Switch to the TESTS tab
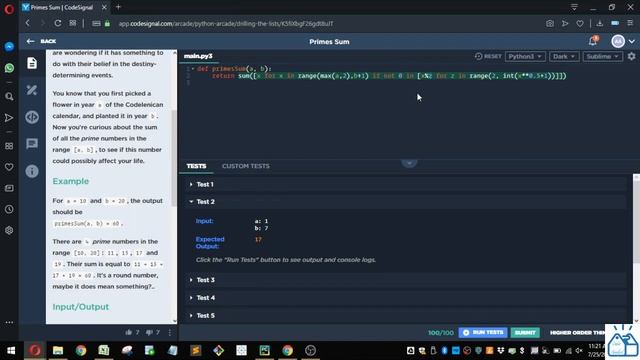640x360 pixels. 196,166
